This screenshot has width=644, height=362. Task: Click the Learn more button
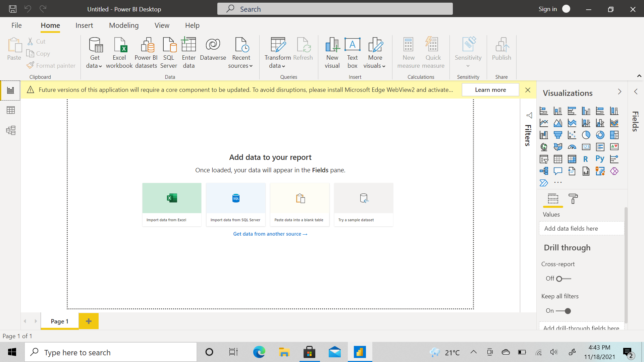point(490,90)
